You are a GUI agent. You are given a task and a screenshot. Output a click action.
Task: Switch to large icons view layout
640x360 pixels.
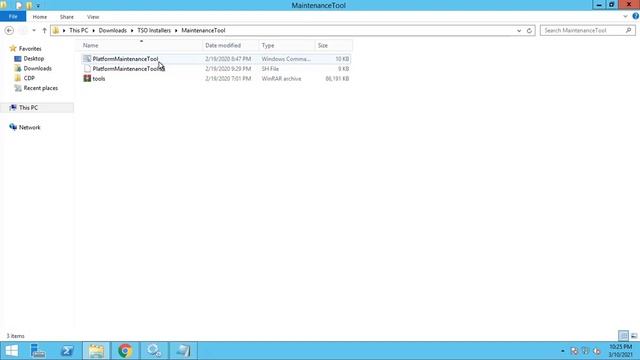(x=634, y=336)
